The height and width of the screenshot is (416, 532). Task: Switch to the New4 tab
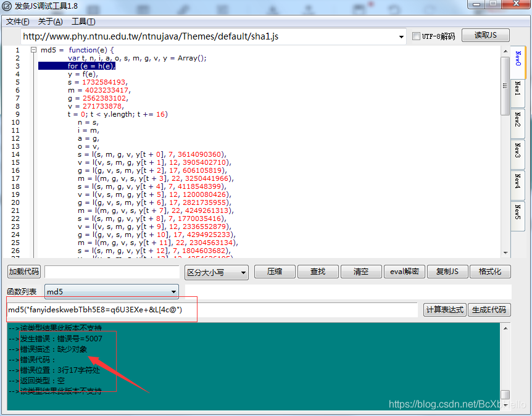[517, 185]
